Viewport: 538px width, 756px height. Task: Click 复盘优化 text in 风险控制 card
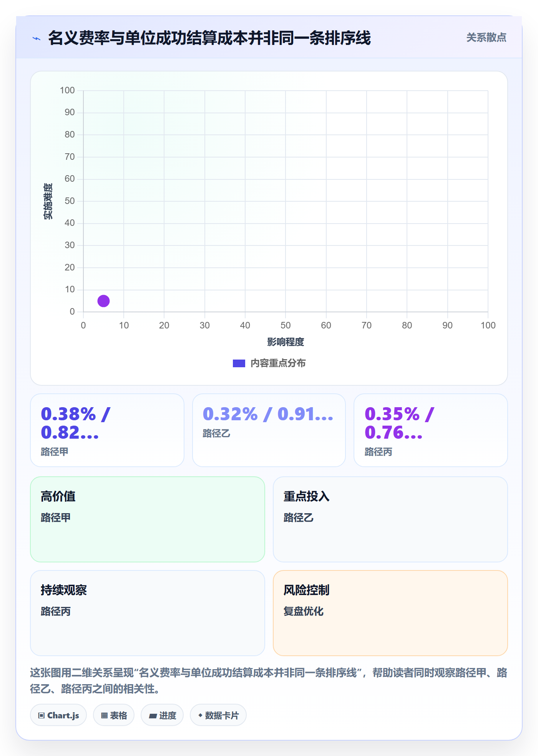coord(304,611)
